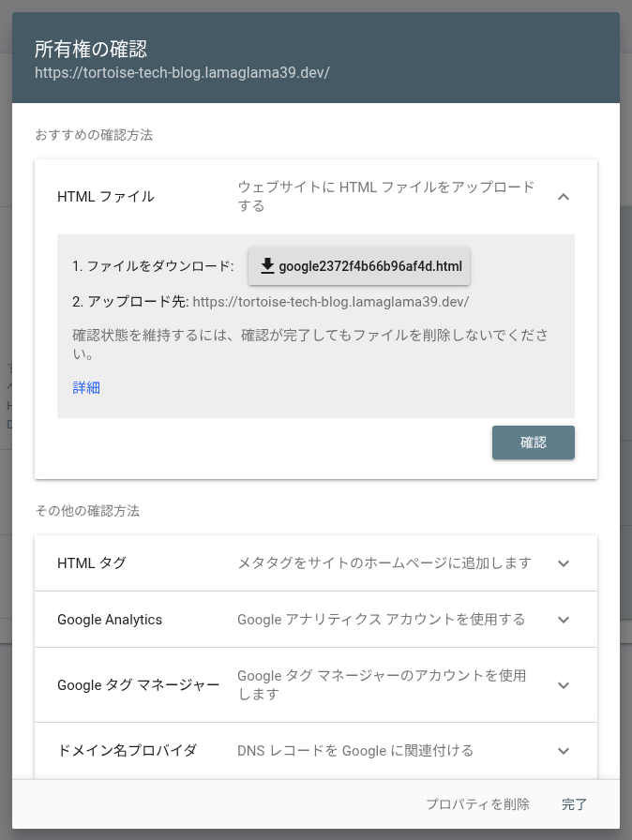Expand the HTML タグ verification method

(564, 563)
